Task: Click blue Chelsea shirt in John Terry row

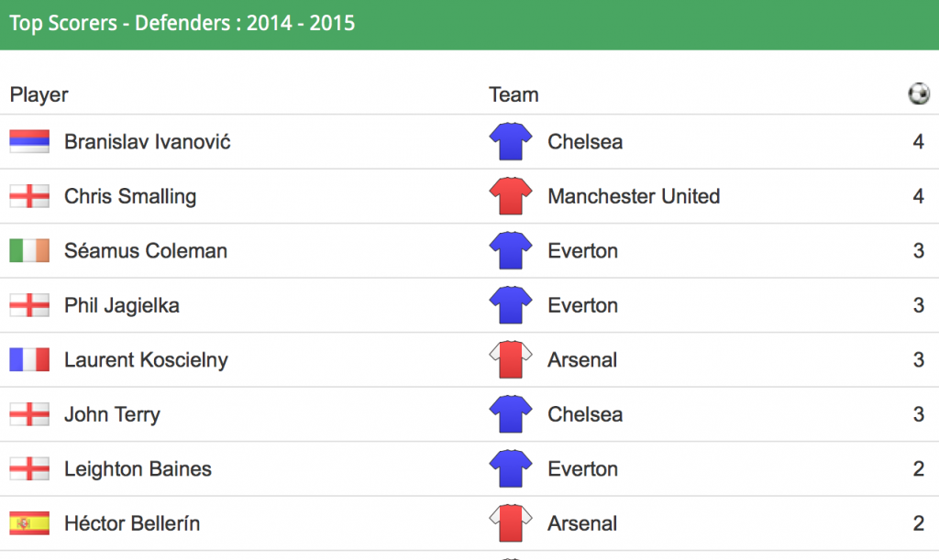Action: tap(510, 414)
